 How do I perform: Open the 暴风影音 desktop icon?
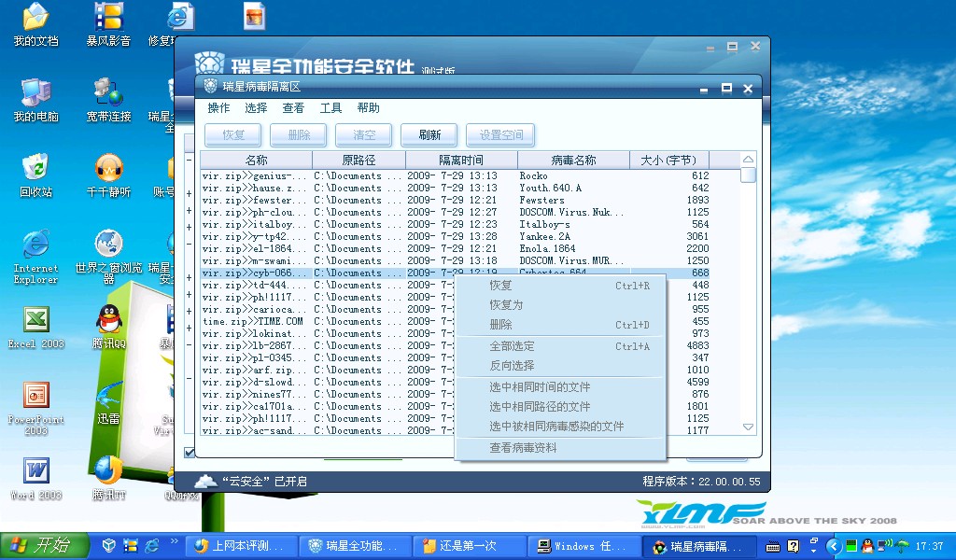coord(108,25)
